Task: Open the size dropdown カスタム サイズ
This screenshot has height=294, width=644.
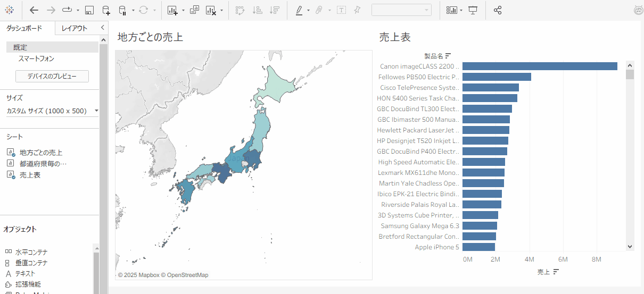Action: (x=52, y=111)
